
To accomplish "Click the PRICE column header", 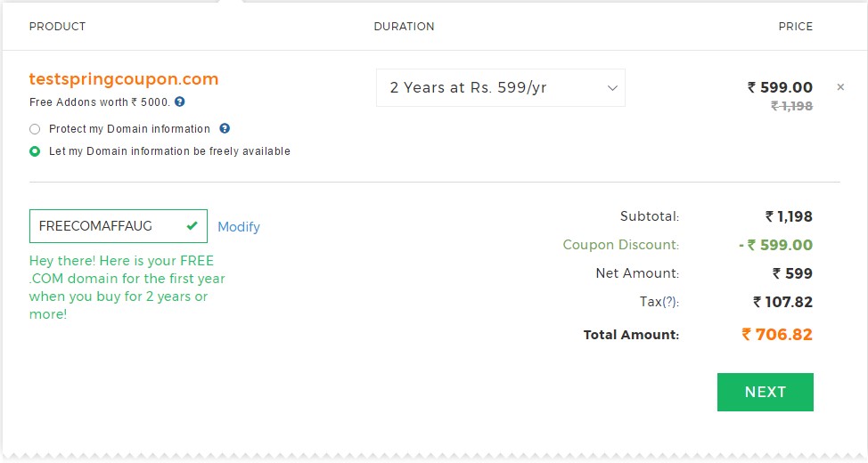I will (796, 27).
